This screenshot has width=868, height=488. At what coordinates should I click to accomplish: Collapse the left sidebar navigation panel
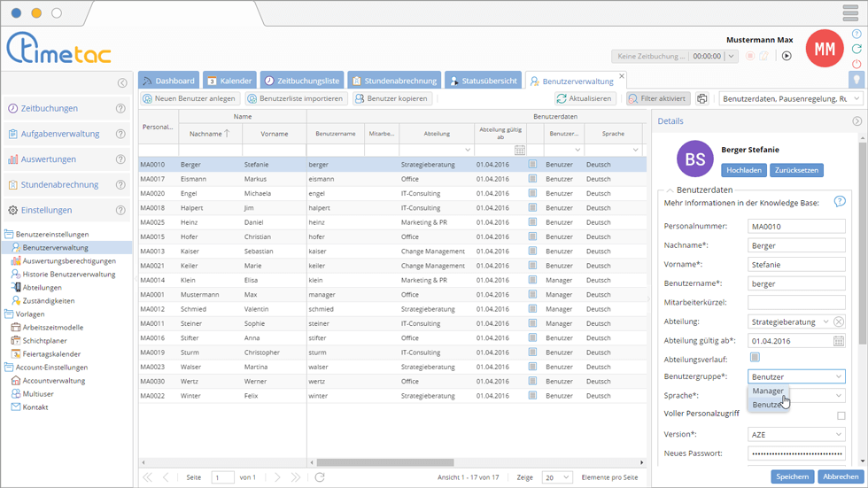tap(122, 83)
